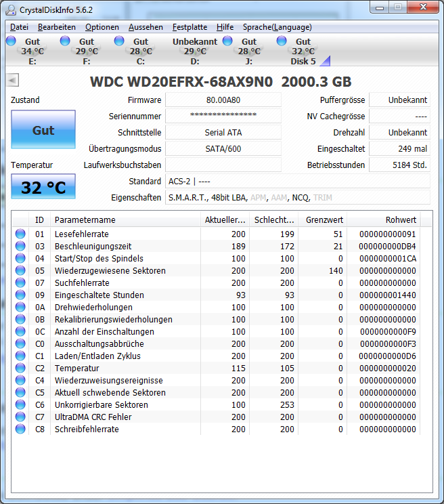
Task: Open the Aussehen menu
Action: coord(146,27)
